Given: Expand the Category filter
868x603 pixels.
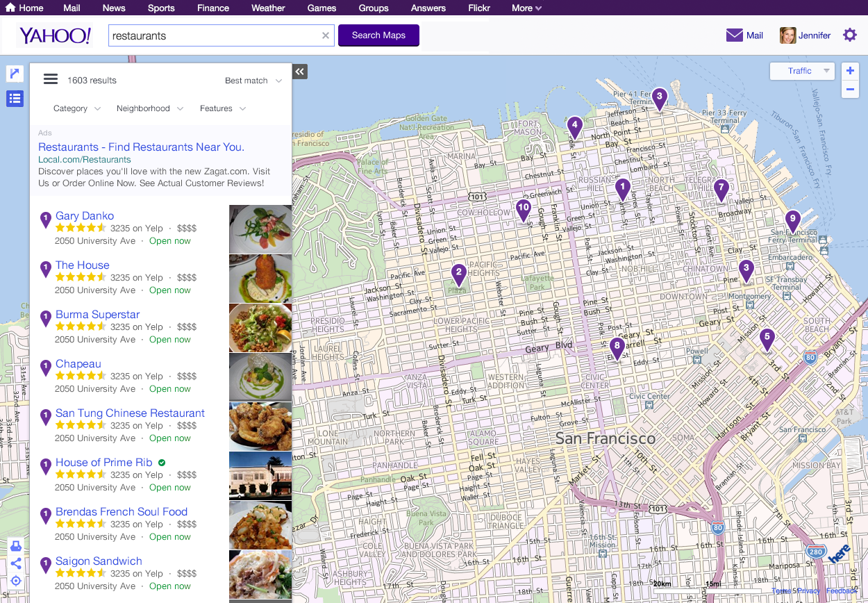Looking at the screenshot, I should pos(77,108).
